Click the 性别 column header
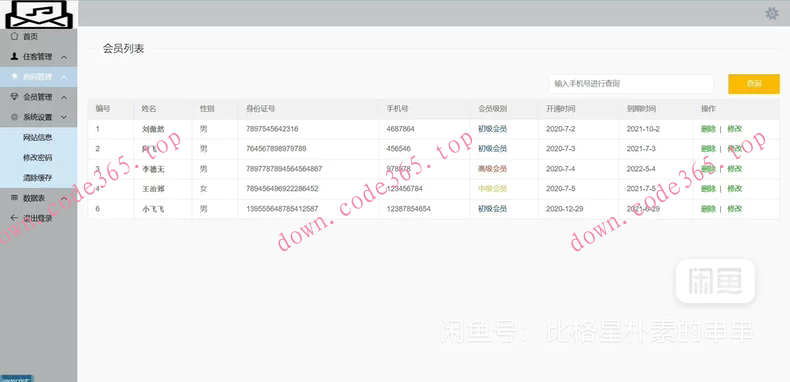 tap(207, 109)
